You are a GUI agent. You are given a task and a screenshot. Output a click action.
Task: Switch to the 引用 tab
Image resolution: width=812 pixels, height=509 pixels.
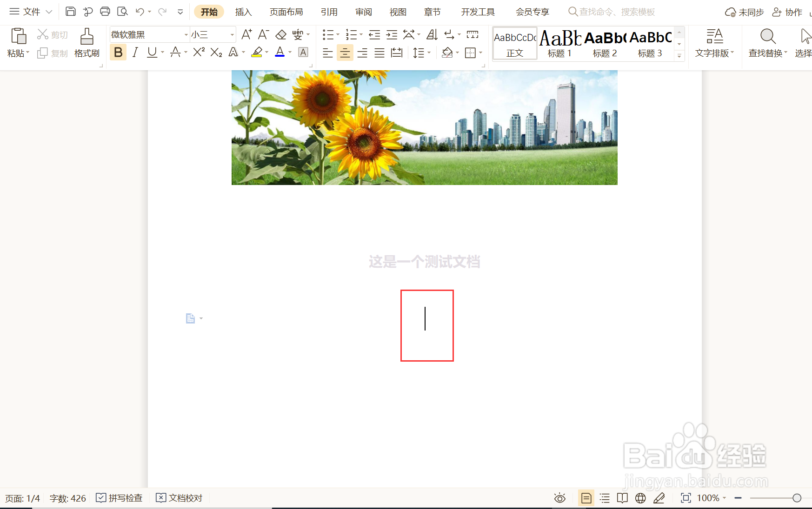(329, 12)
